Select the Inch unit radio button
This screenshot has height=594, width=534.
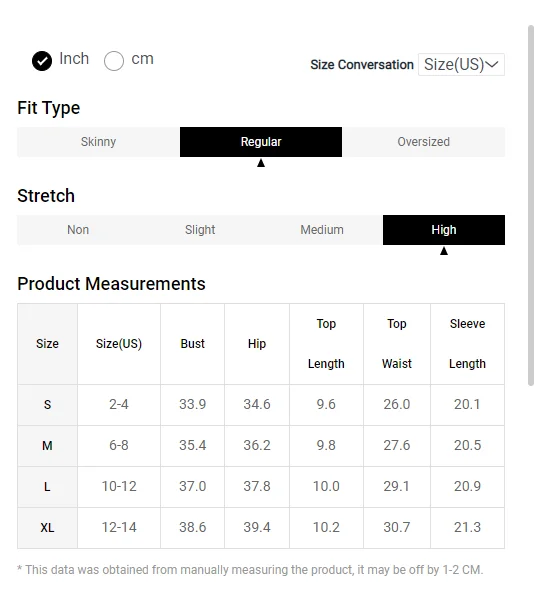42,61
